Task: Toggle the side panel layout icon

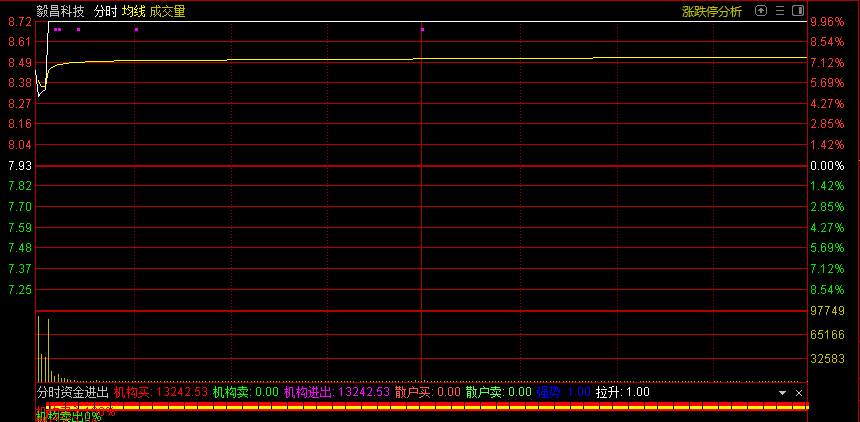Action: pyautogui.click(x=797, y=11)
